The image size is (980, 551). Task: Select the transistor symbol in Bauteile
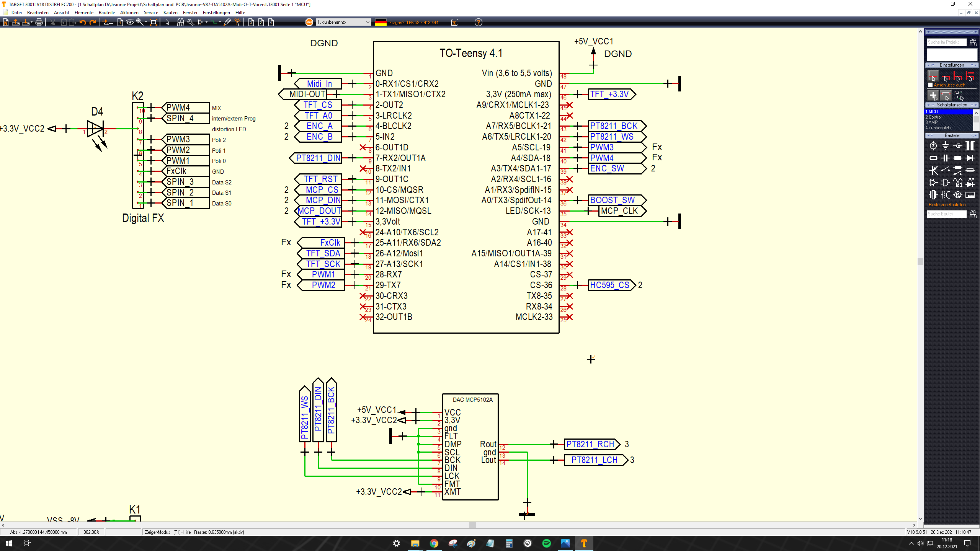point(933,170)
